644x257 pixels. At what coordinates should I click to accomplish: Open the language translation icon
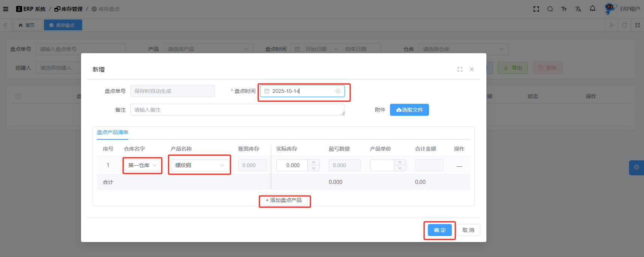(x=578, y=9)
